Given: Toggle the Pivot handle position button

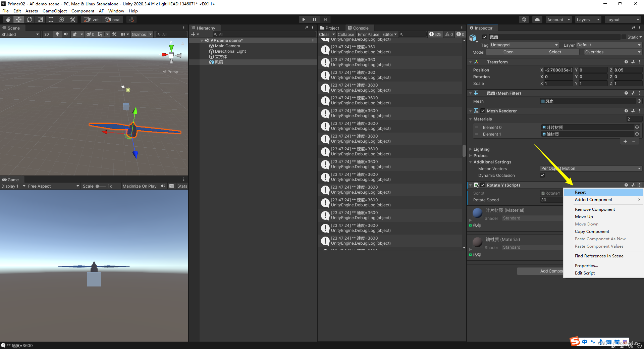Looking at the screenshot, I should point(91,19).
